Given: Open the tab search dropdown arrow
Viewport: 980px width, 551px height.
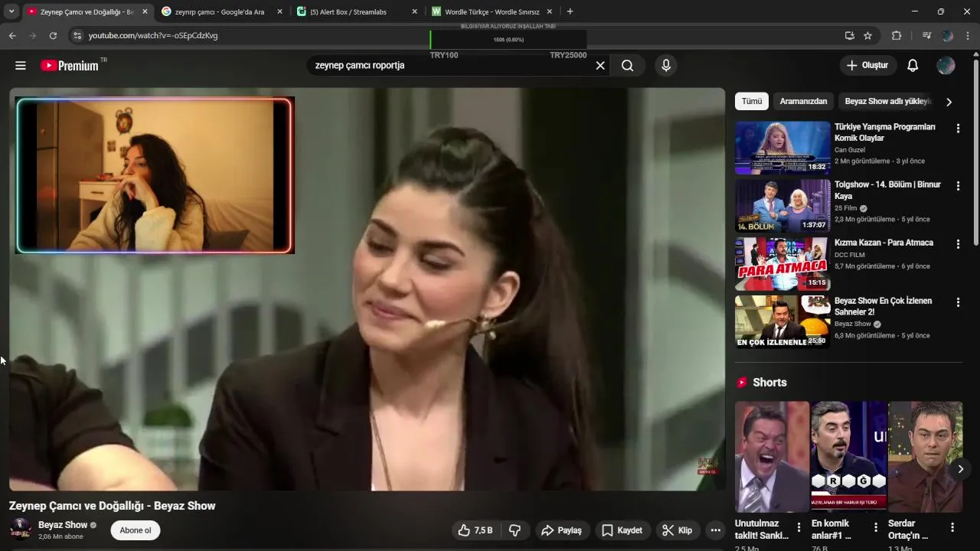Looking at the screenshot, I should [x=11, y=11].
